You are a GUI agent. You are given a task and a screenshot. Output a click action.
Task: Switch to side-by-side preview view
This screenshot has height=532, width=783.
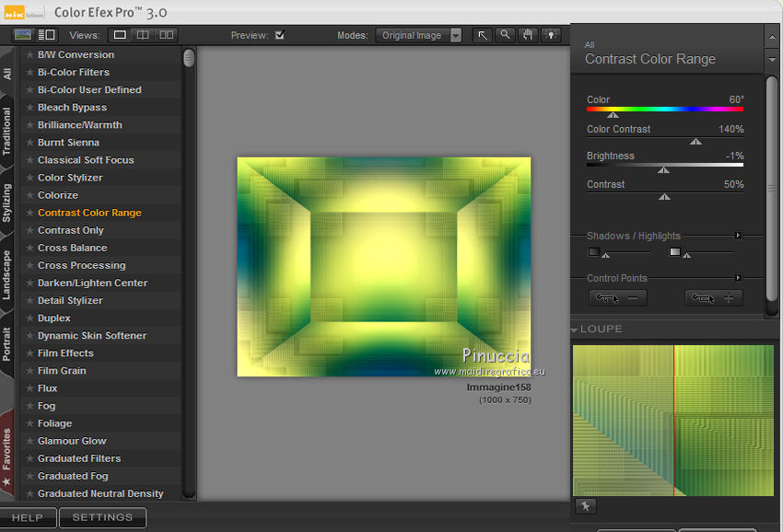[x=166, y=35]
